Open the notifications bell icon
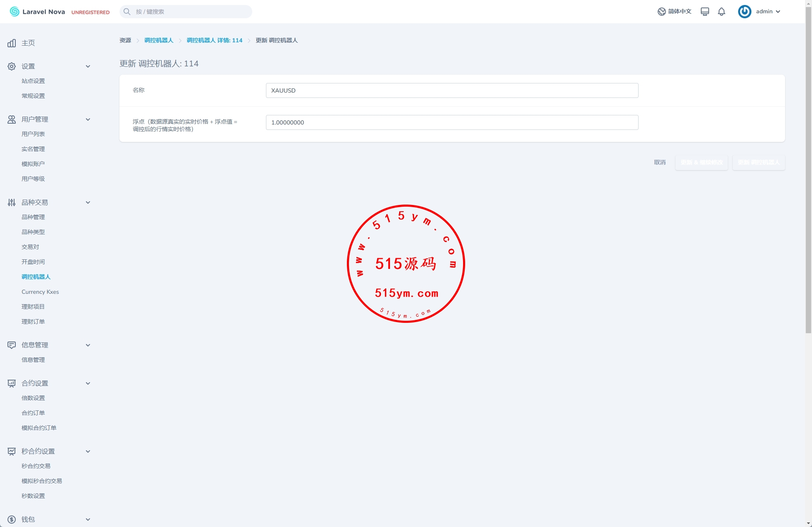 pyautogui.click(x=722, y=12)
